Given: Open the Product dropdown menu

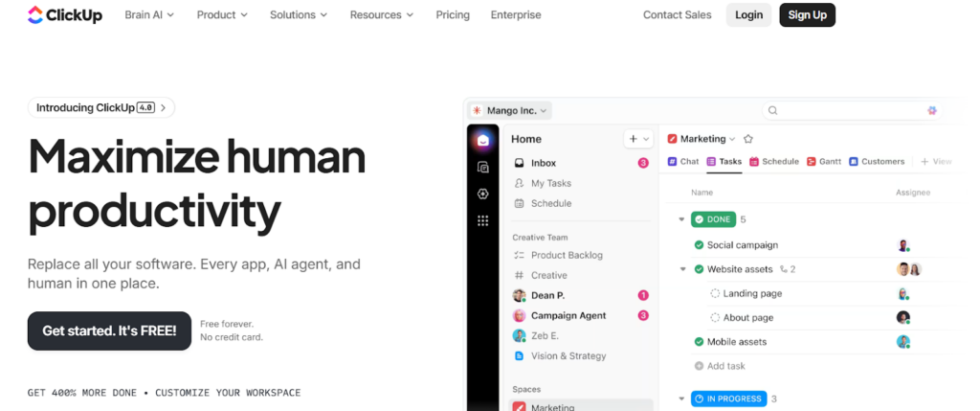Looking at the screenshot, I should click(x=222, y=15).
